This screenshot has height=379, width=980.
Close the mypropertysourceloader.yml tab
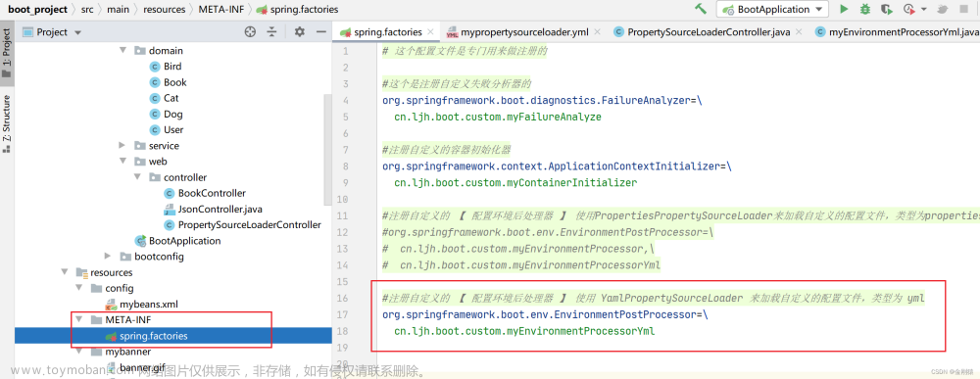[597, 32]
